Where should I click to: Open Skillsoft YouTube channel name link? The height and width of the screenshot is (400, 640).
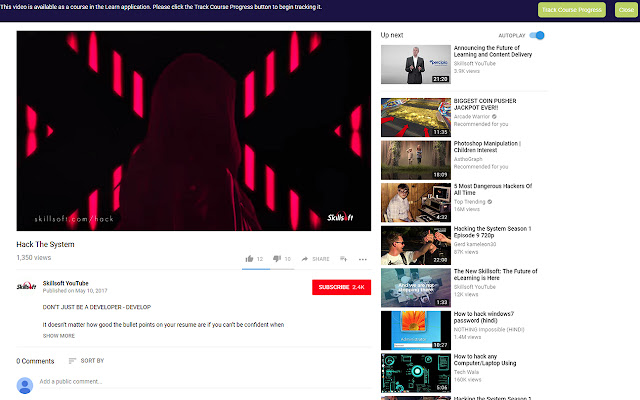(x=66, y=283)
